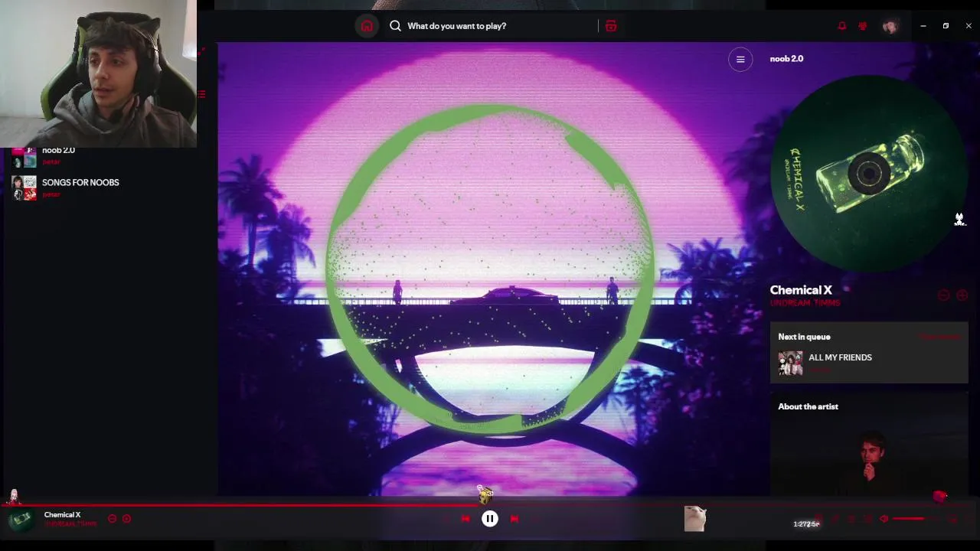Toggle shuffle left of the previous button
This screenshot has width=980, height=551.
pyautogui.click(x=445, y=519)
